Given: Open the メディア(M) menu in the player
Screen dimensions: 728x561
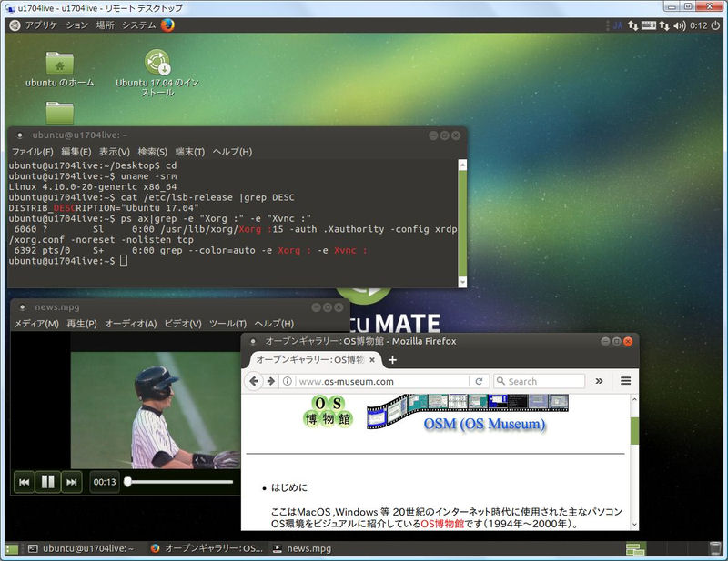Looking at the screenshot, I should click(x=36, y=324).
